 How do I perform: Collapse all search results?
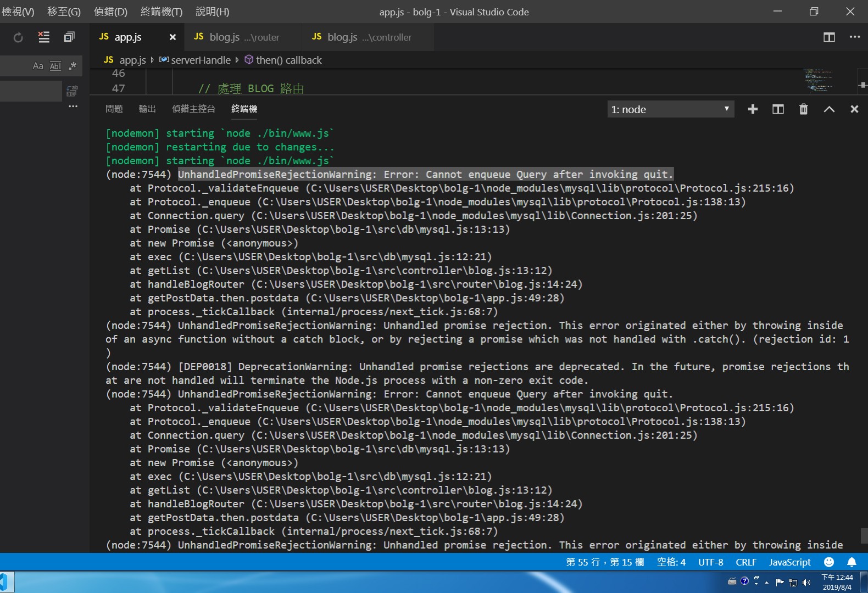[x=69, y=37]
